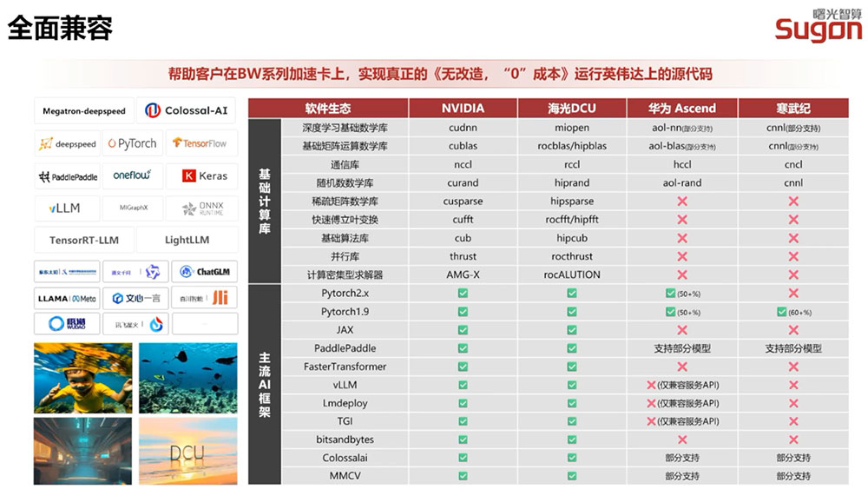Select the NVIDIA column header
Image resolution: width=868 pixels, height=496 pixels.
463,108
